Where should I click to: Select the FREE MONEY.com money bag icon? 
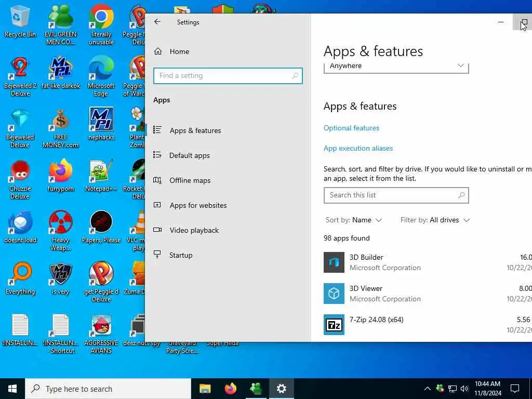pos(60,129)
